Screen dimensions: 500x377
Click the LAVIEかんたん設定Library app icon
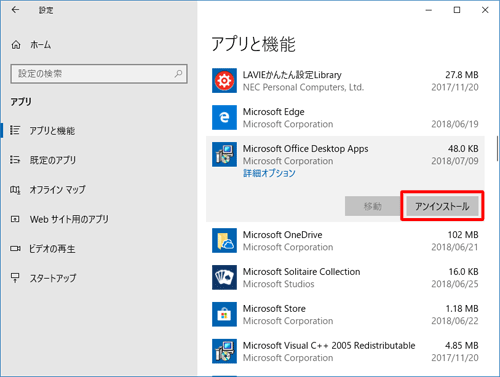pyautogui.click(x=224, y=81)
